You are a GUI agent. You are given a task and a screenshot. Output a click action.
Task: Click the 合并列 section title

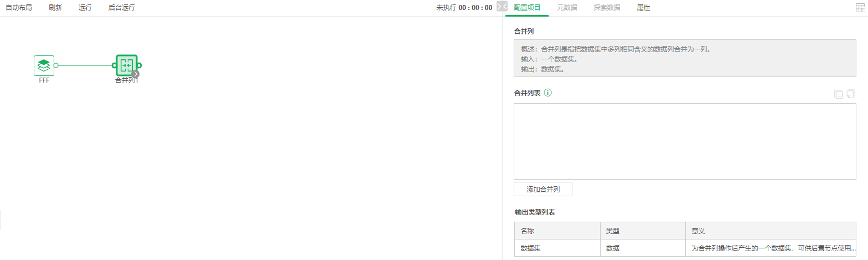coord(524,31)
